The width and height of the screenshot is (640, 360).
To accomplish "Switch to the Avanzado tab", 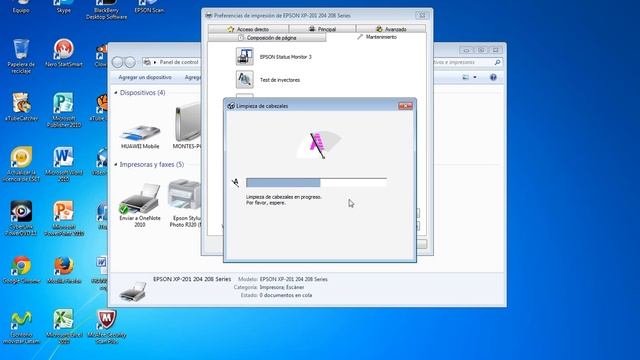I will [x=391, y=29].
